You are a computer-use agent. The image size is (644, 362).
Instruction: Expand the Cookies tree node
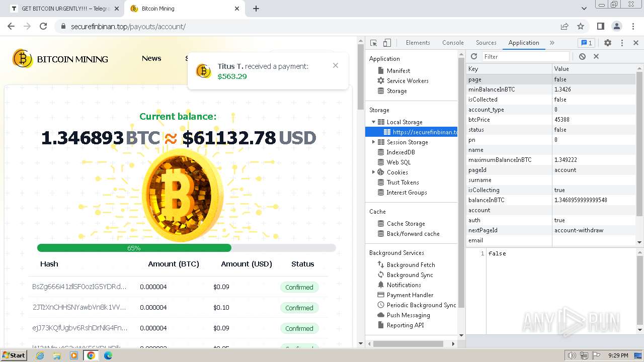pos(373,172)
